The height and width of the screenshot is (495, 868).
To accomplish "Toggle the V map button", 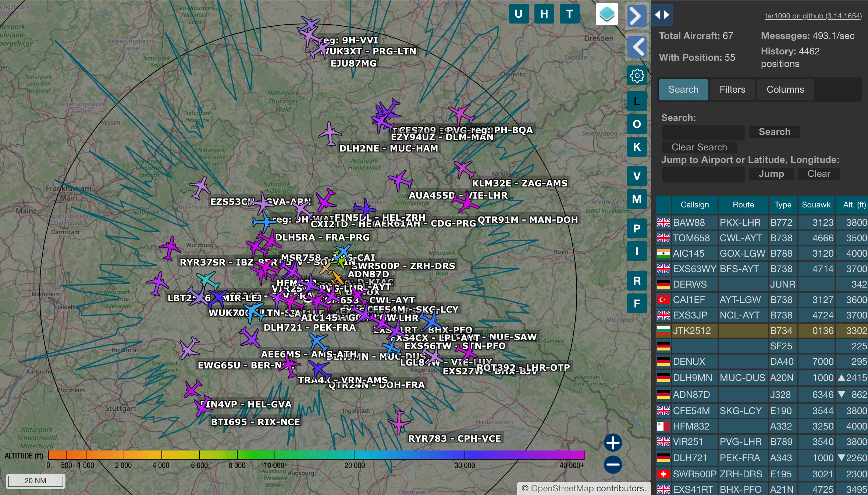I will (637, 176).
